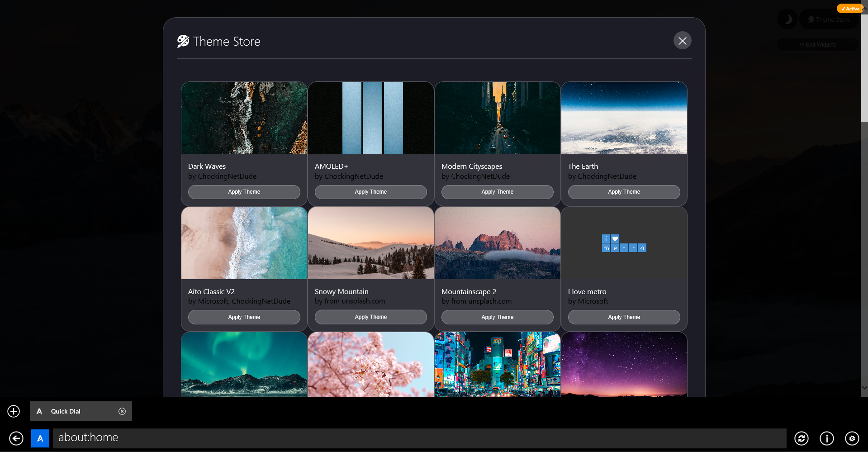Click the Mountainscape 2 preview image
Viewport: 868px width, 452px height.
point(497,243)
